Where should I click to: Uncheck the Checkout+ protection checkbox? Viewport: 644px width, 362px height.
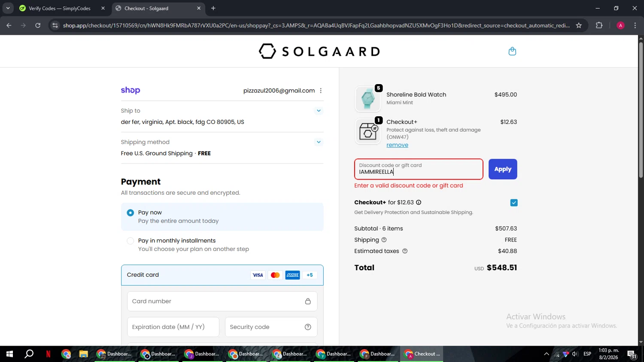pos(514,203)
